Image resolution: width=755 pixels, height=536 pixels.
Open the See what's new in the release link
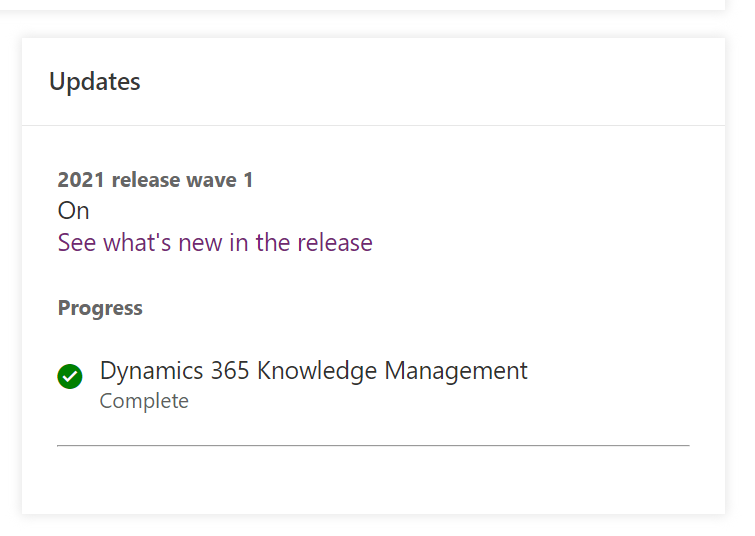click(215, 242)
